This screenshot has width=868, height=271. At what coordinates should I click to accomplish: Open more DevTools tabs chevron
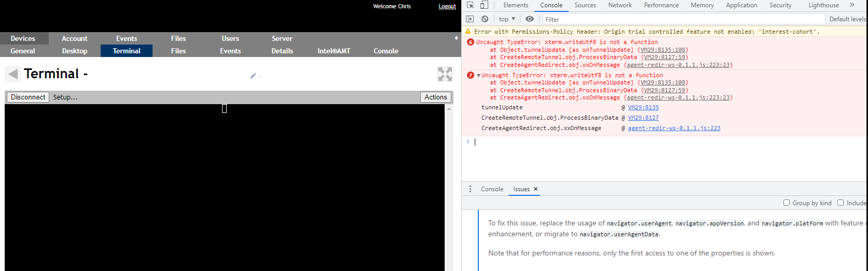click(852, 5)
